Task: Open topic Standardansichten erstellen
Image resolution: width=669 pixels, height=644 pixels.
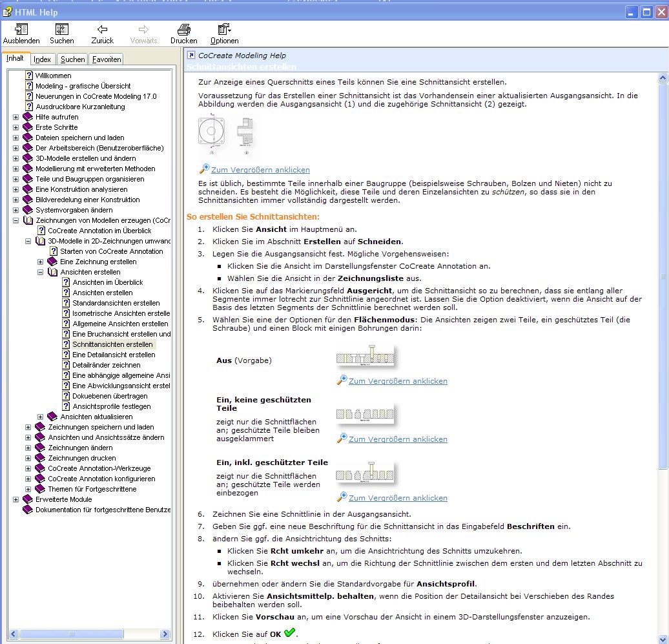Action: 116,303
